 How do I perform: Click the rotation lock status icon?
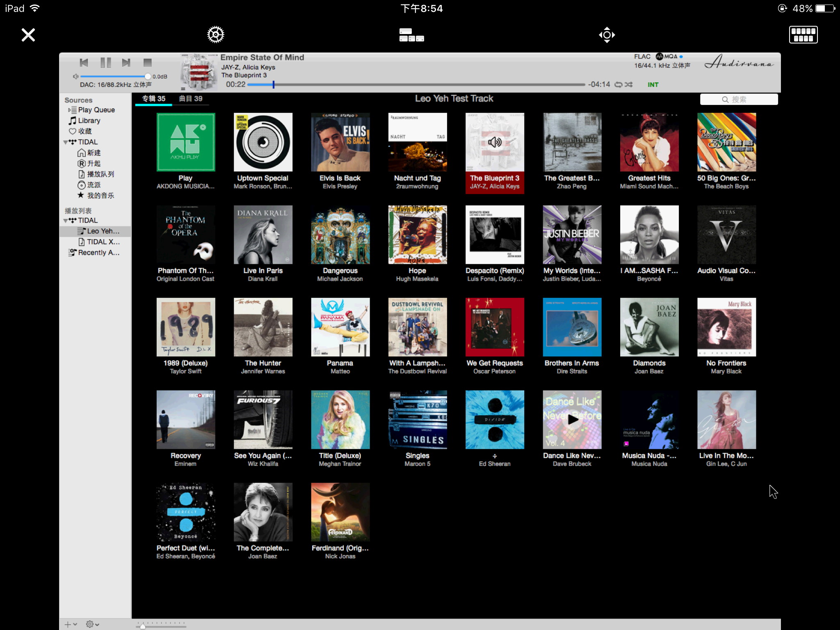pyautogui.click(x=782, y=8)
